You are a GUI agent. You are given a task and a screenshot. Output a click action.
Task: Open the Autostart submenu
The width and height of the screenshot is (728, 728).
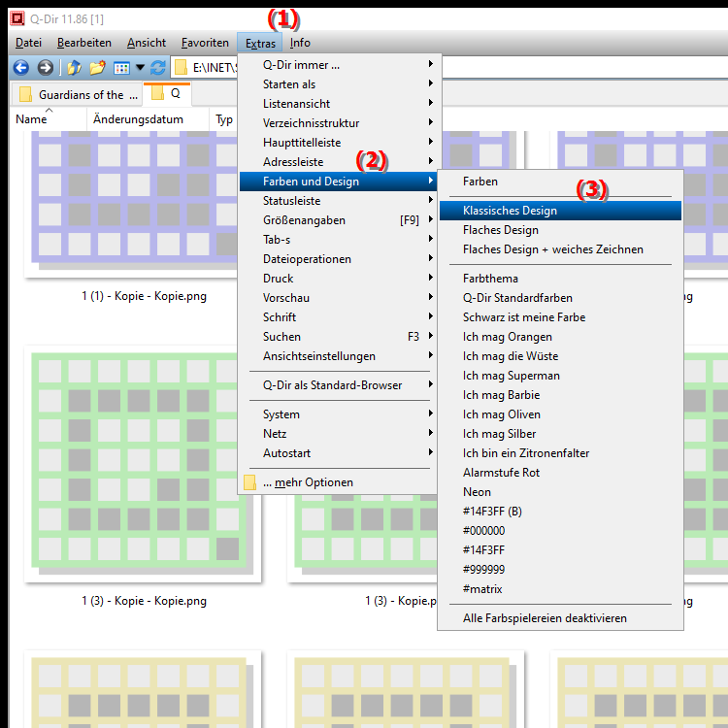338,453
